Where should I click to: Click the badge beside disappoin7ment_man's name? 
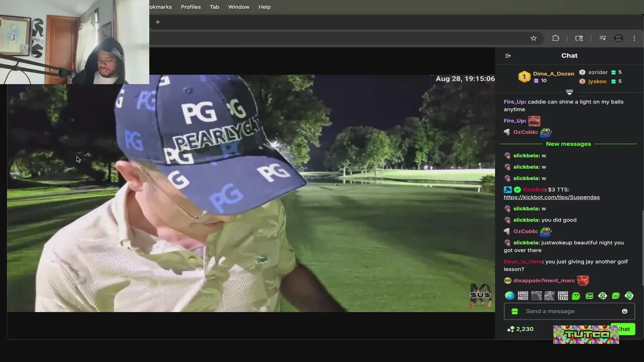[x=508, y=281]
